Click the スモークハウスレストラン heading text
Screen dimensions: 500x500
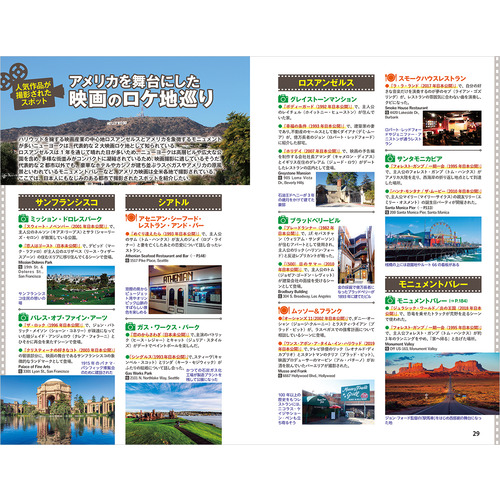pos(432,78)
